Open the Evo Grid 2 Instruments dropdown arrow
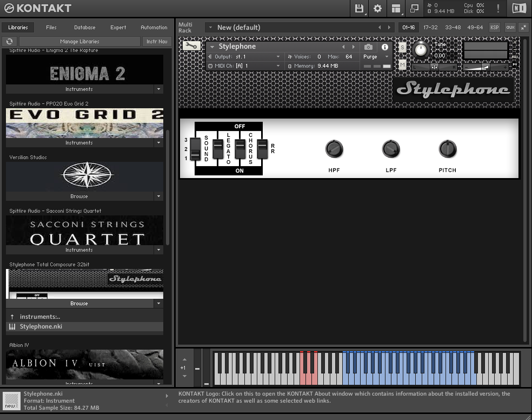The image size is (532, 420). pyautogui.click(x=158, y=143)
